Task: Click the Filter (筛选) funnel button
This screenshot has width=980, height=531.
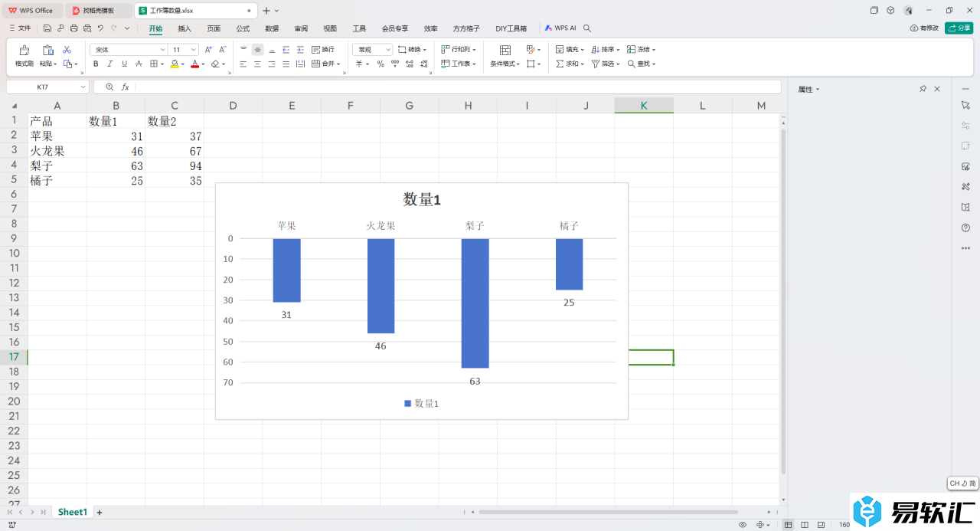Action: click(606, 64)
